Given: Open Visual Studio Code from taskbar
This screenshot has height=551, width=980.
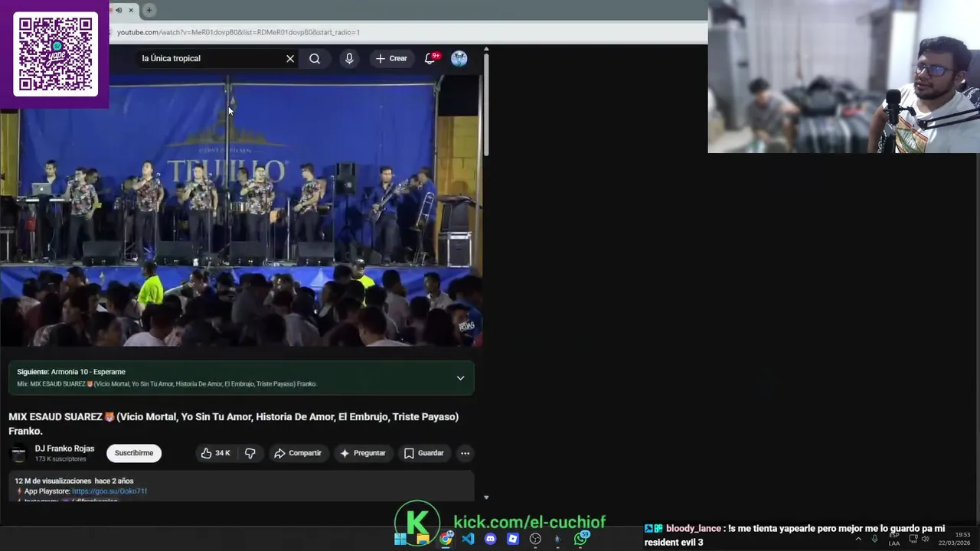Looking at the screenshot, I should tap(468, 539).
